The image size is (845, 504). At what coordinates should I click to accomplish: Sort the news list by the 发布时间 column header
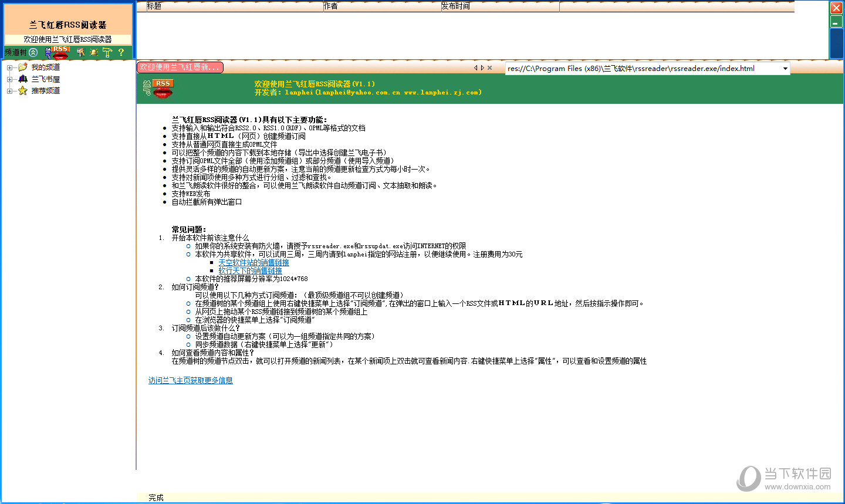pos(500,6)
